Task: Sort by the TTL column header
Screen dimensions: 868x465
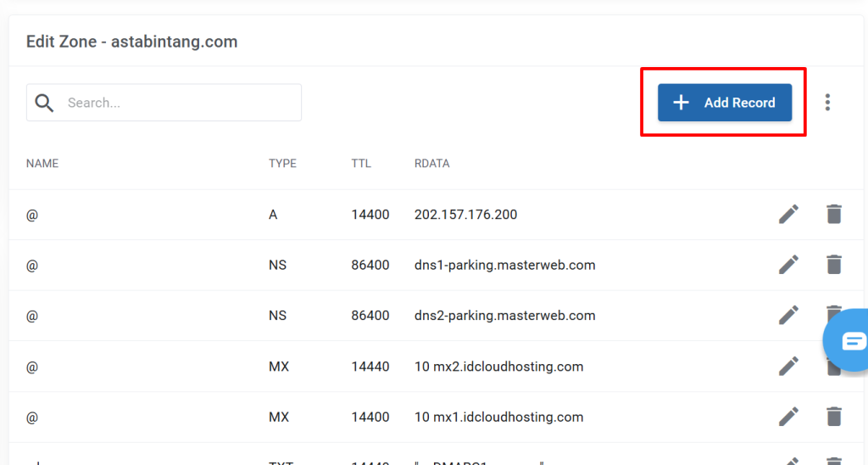Action: (x=361, y=164)
